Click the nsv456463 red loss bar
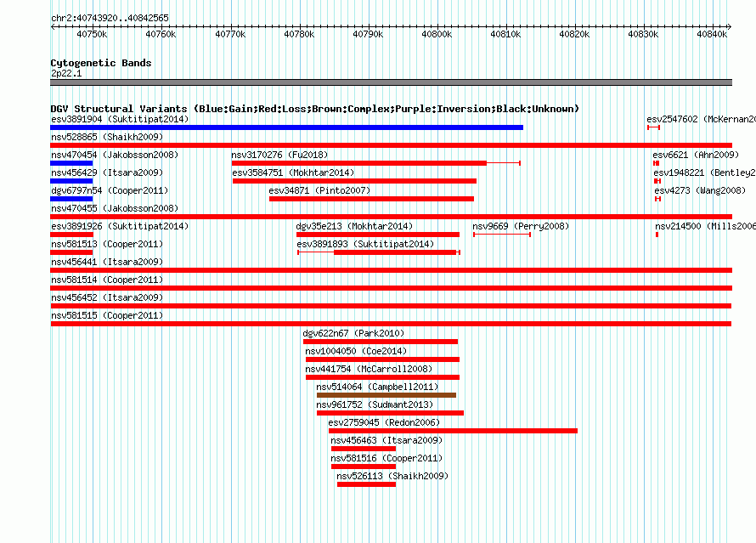The width and height of the screenshot is (756, 543). pos(364,449)
